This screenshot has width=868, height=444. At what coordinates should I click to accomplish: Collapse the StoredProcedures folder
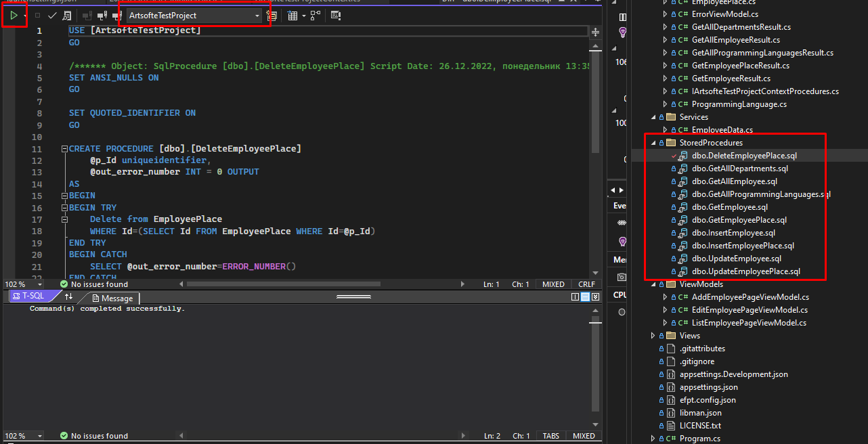pyautogui.click(x=653, y=143)
